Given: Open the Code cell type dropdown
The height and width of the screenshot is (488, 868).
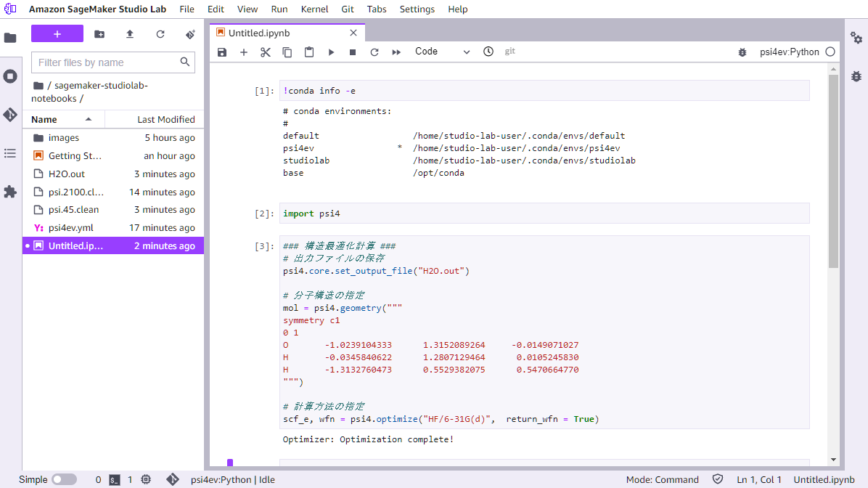Looking at the screenshot, I should (x=442, y=52).
